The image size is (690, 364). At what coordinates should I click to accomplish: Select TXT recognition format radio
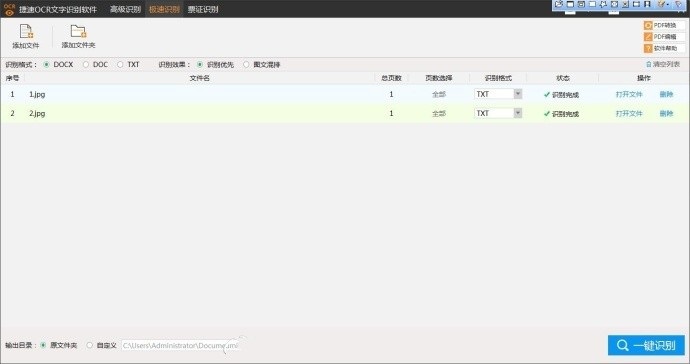click(120, 65)
